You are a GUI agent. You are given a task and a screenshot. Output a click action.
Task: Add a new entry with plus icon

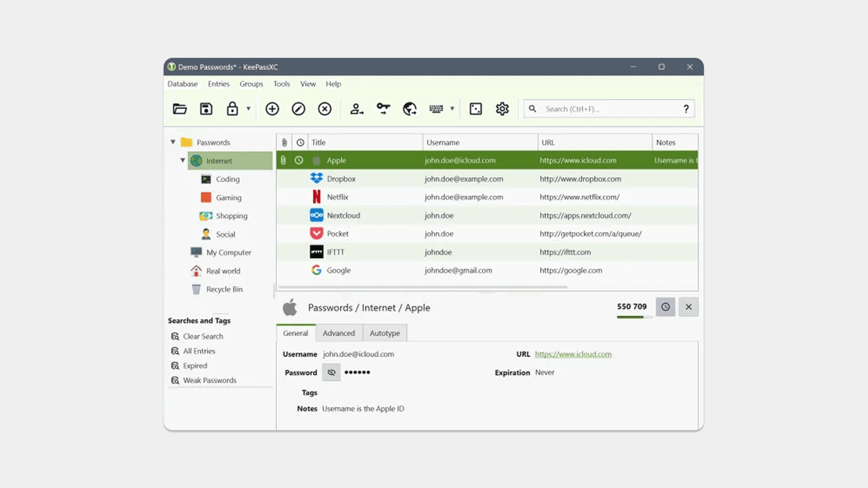click(272, 109)
